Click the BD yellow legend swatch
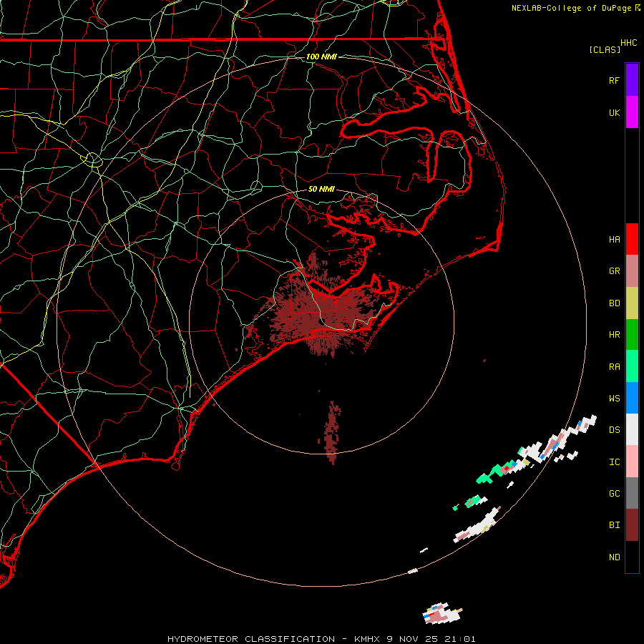The height and width of the screenshot is (644, 644). [x=632, y=303]
